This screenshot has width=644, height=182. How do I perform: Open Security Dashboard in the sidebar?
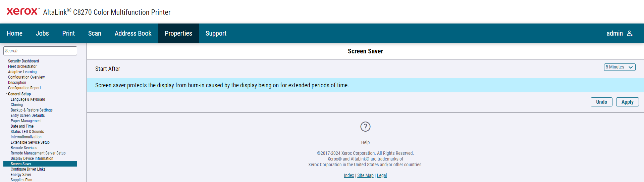(23, 61)
